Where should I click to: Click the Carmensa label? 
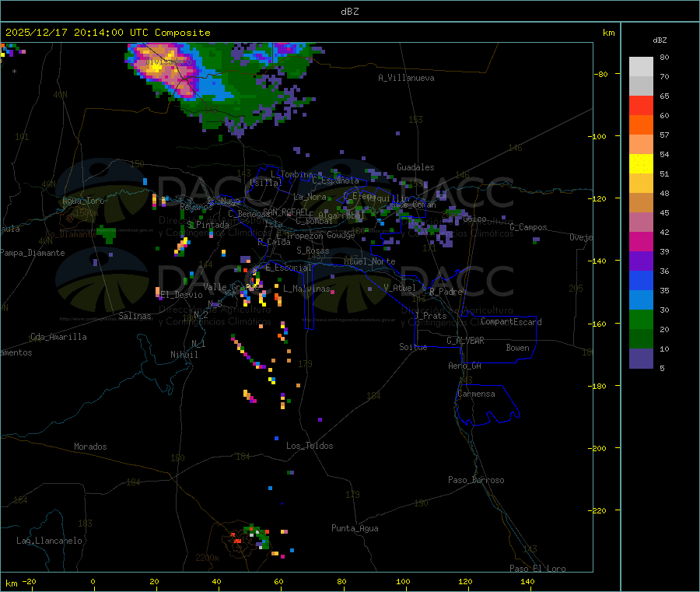tap(476, 394)
